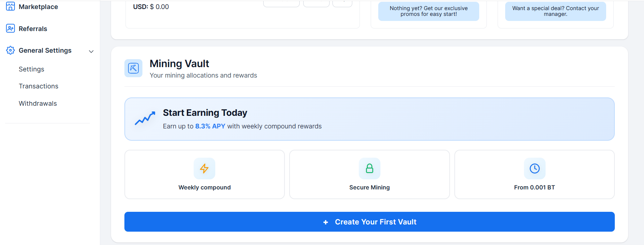This screenshot has width=644, height=245.
Task: Click the Mining Vault arrow icon
Action: (133, 68)
